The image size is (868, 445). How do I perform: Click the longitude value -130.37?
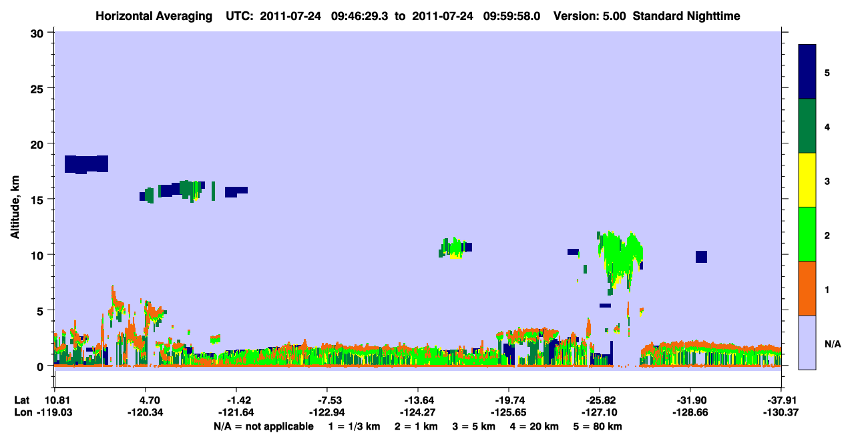[x=781, y=413]
